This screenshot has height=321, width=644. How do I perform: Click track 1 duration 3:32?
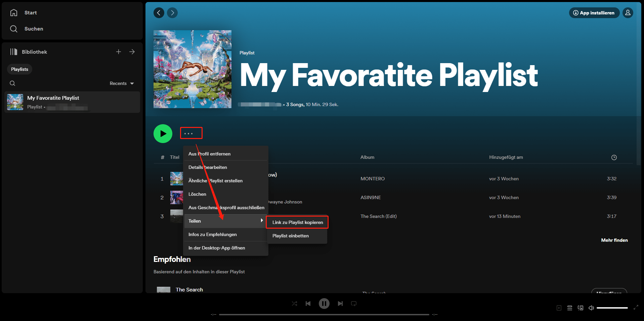611,179
